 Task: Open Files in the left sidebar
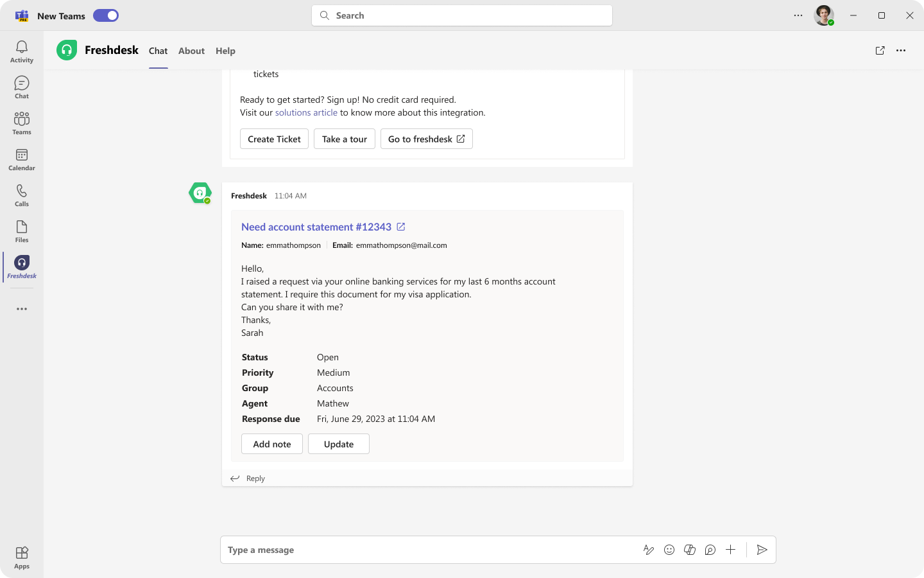pyautogui.click(x=22, y=231)
